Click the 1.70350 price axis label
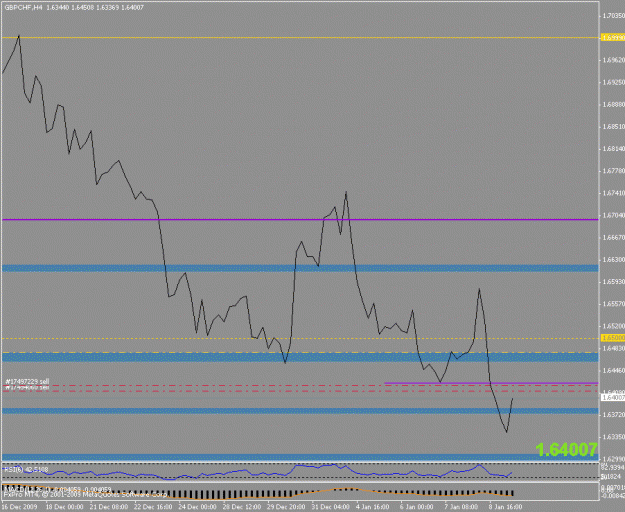 tap(614, 16)
